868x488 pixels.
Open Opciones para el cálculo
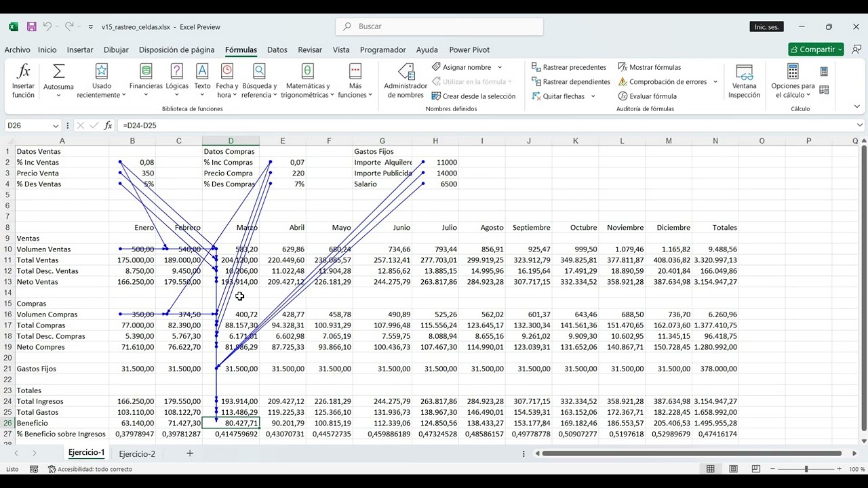(793, 81)
